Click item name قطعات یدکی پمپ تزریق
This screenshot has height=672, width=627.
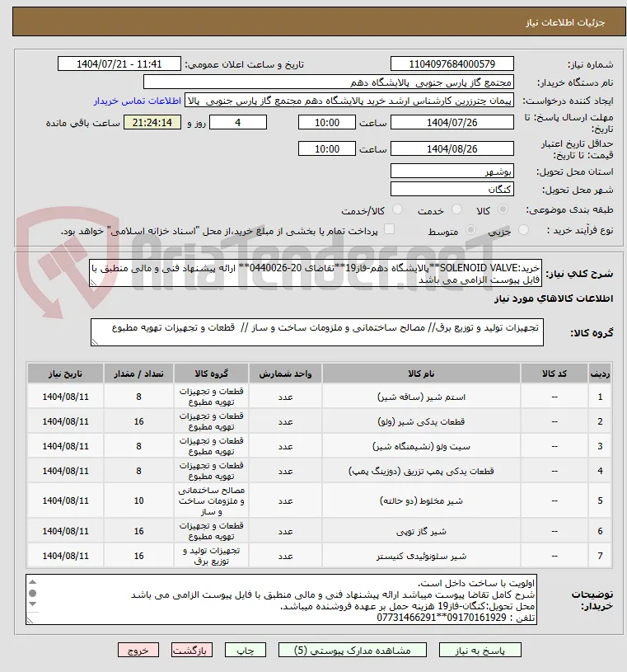coord(421,472)
